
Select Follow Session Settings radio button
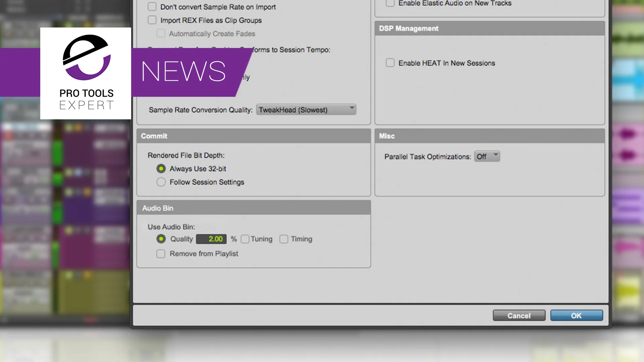tap(161, 182)
